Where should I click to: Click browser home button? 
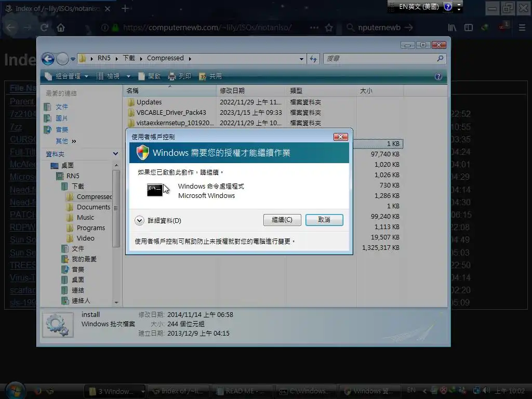point(61,28)
